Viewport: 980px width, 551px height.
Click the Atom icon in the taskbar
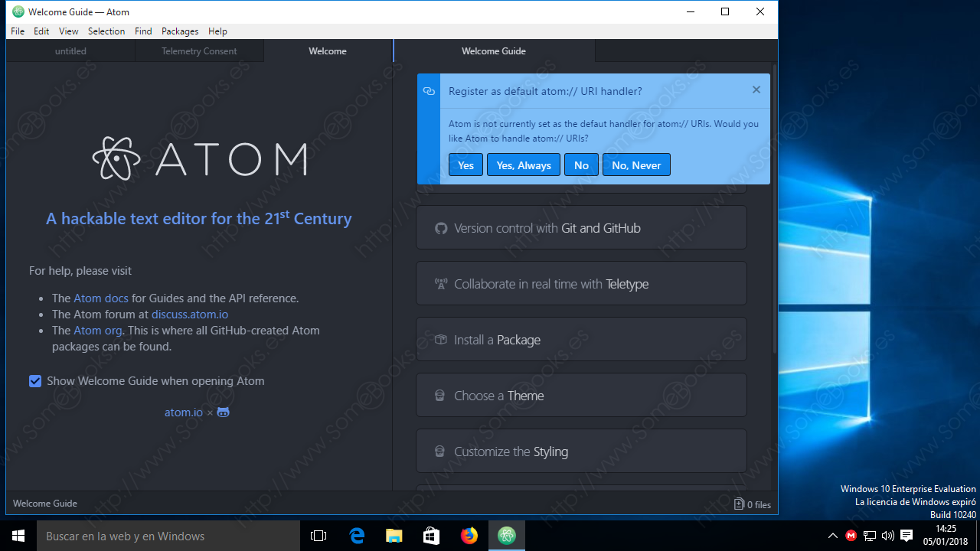[x=506, y=536]
